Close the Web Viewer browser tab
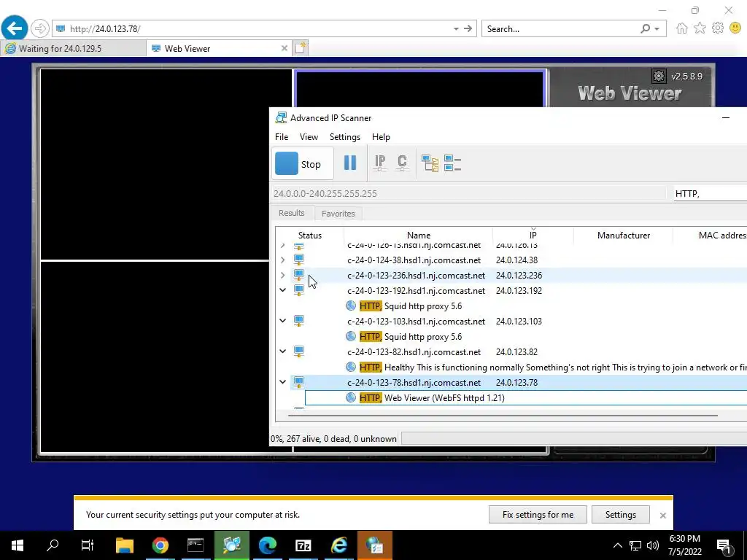The height and width of the screenshot is (560, 747). [285, 48]
